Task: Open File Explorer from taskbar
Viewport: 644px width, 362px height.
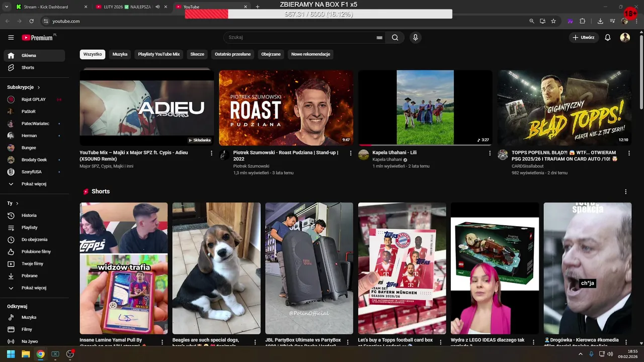Action: (x=26, y=354)
